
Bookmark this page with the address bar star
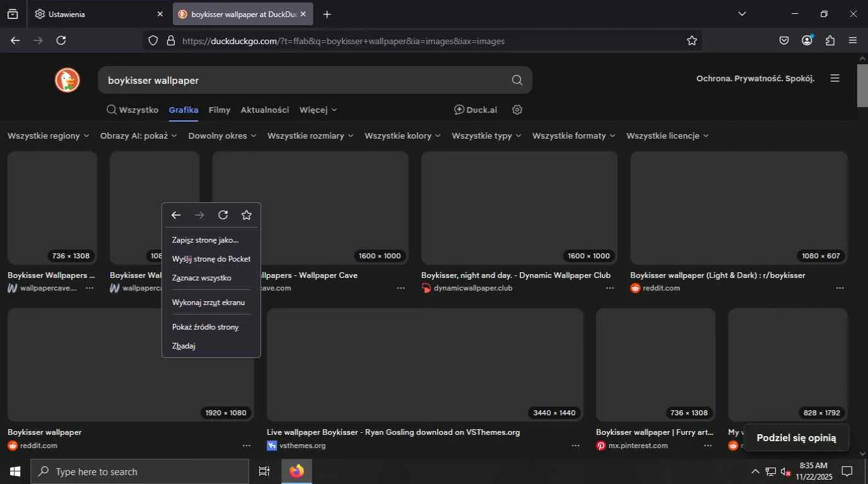click(692, 40)
